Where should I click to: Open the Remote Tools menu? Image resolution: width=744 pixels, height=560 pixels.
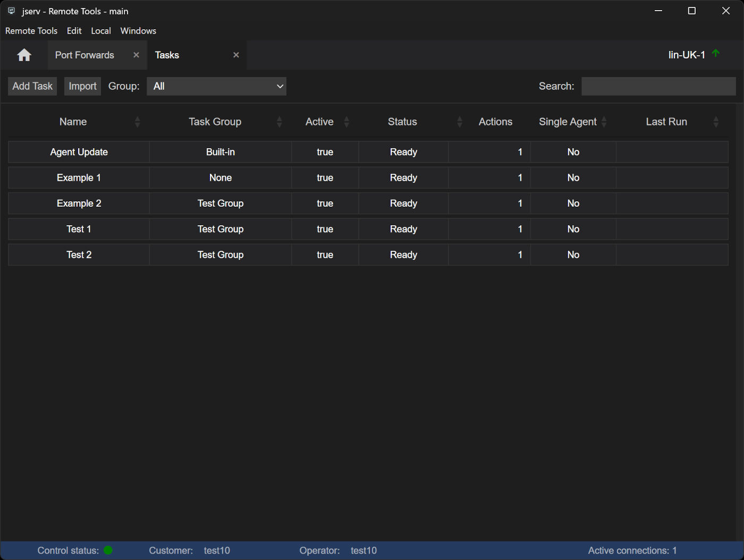pyautogui.click(x=31, y=31)
